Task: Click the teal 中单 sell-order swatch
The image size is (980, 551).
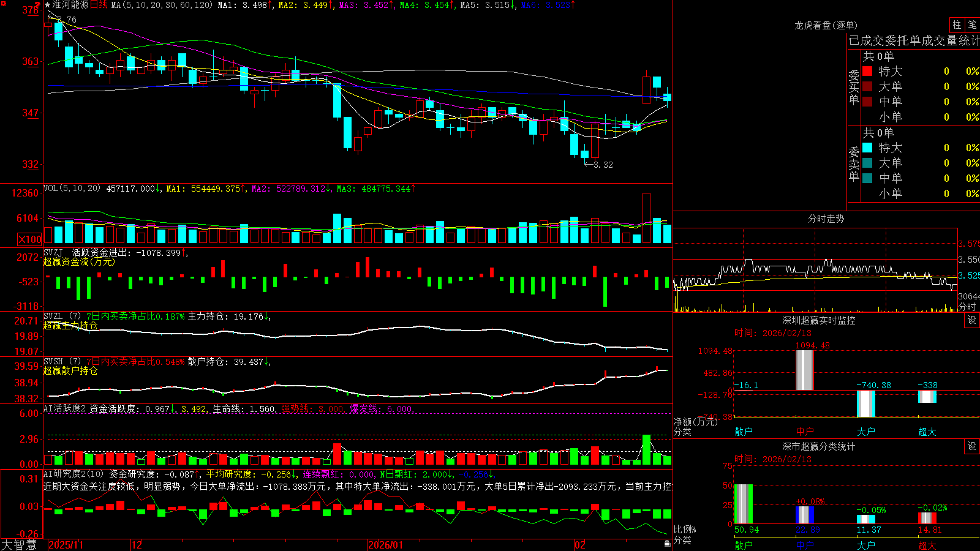Action: pos(867,178)
